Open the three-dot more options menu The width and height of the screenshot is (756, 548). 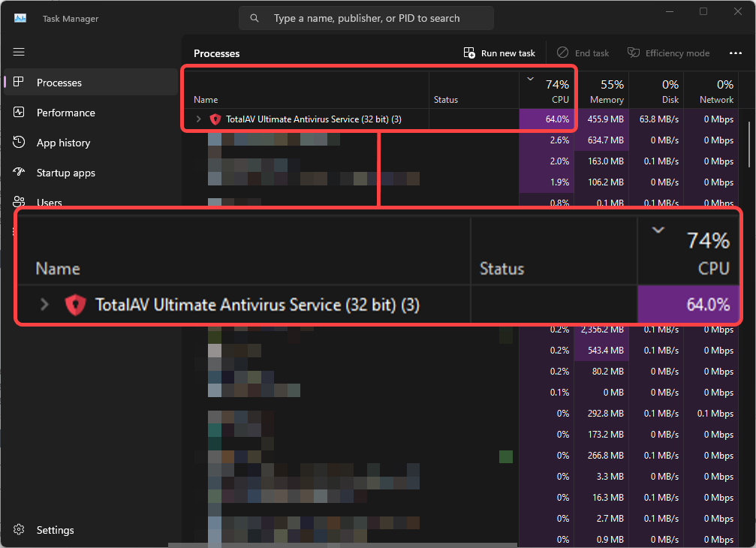coord(735,53)
